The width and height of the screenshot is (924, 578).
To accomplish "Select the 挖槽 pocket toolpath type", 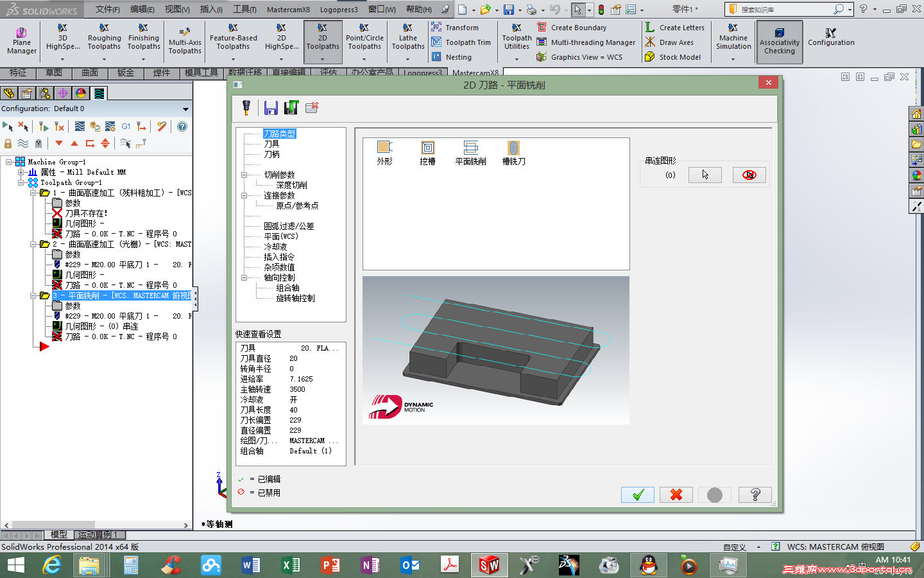I will 427,153.
